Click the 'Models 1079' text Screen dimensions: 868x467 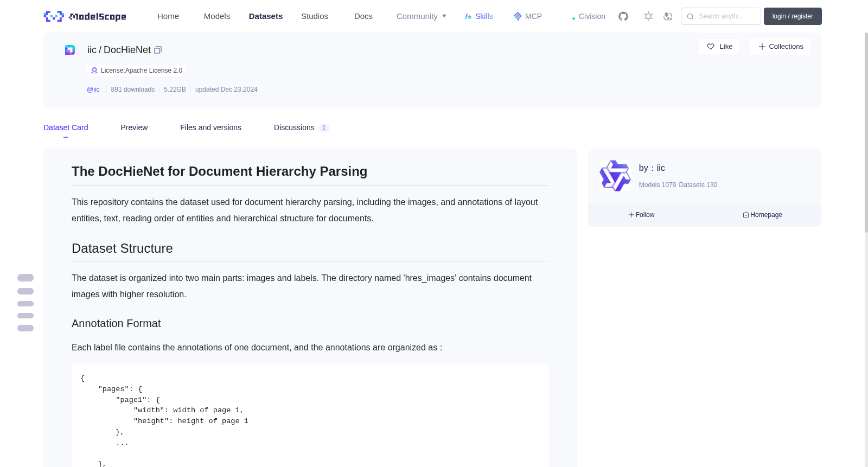point(658,185)
